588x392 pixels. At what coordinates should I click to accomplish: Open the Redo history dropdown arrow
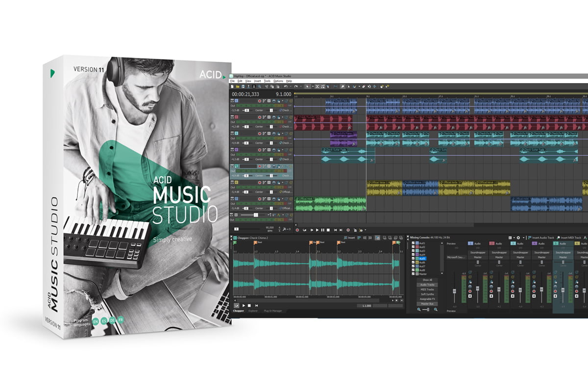301,86
